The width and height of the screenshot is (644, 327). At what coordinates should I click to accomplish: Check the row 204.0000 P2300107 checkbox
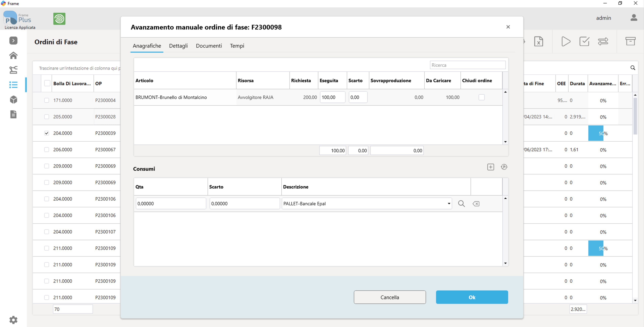(x=46, y=232)
